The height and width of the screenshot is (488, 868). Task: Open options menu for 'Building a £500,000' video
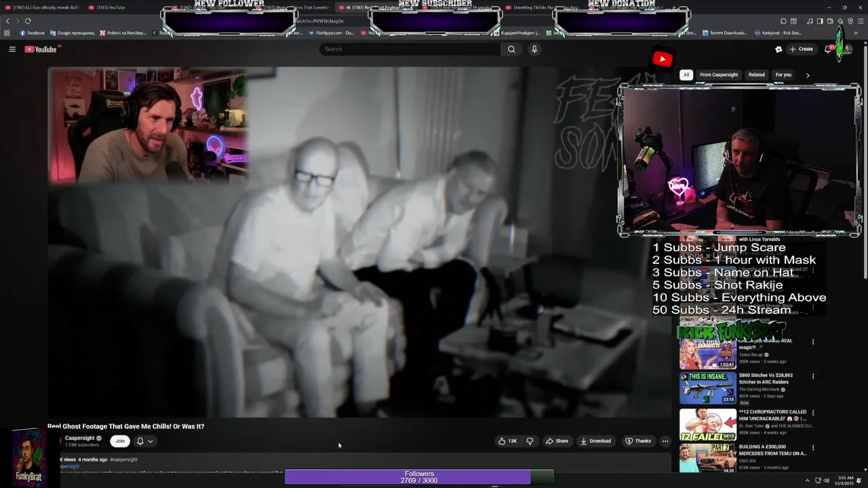click(x=813, y=448)
